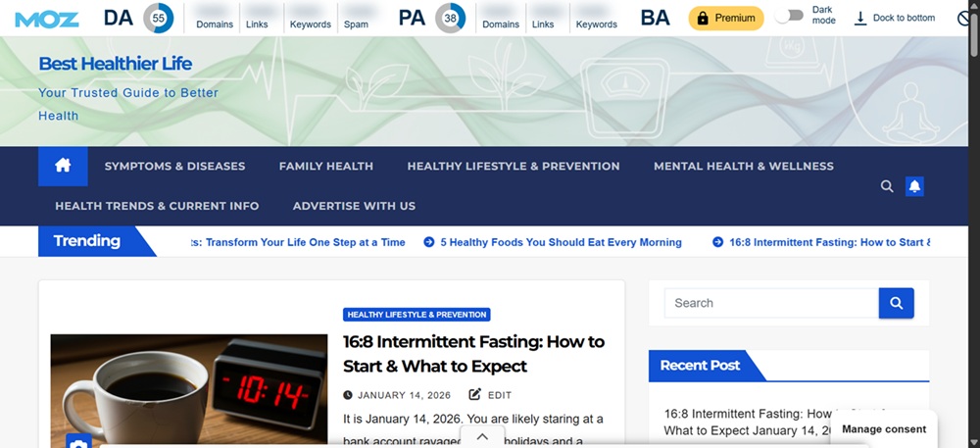The image size is (980, 448).
Task: Click the Edit link below article title
Action: point(491,395)
